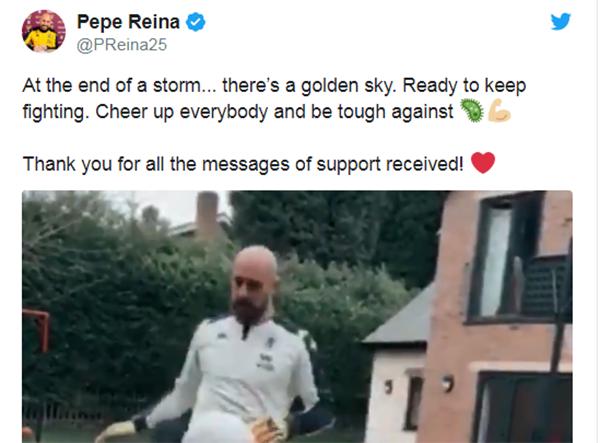This screenshot has width=600, height=443.
Task: Click the red heart emoji
Action: point(483,163)
